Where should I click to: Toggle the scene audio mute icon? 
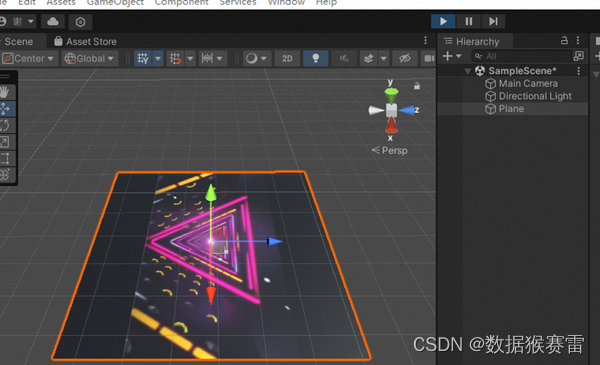[x=344, y=59]
